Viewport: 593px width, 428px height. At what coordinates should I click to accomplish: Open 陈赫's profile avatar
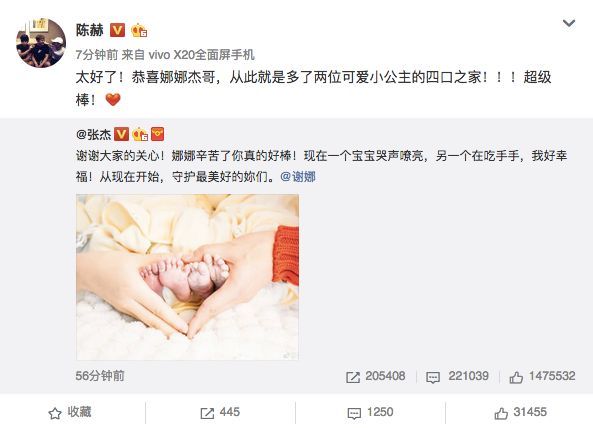click(x=41, y=43)
